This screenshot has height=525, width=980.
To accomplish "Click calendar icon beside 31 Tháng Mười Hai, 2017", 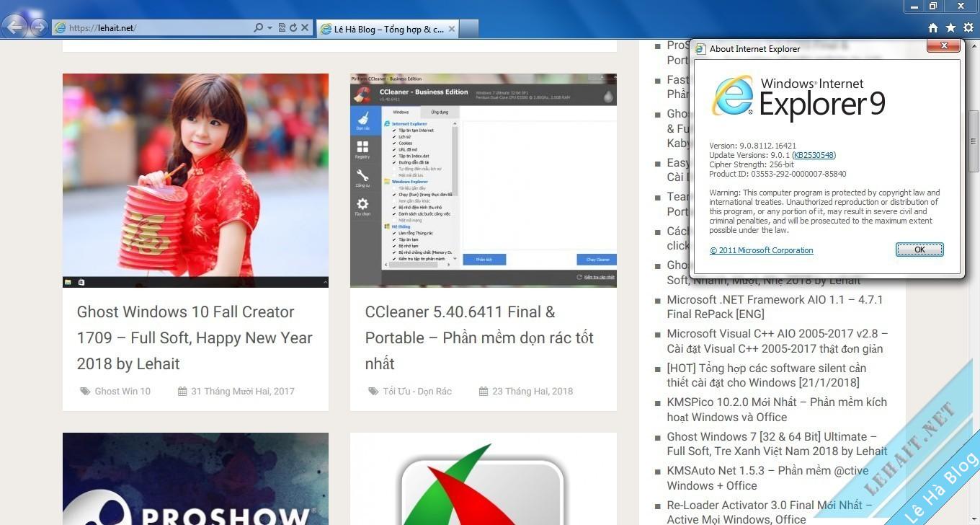I will pyautogui.click(x=182, y=391).
